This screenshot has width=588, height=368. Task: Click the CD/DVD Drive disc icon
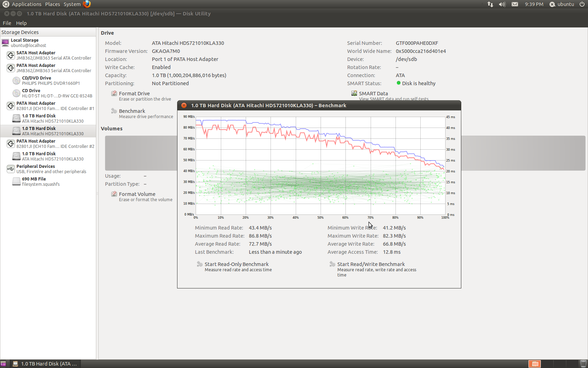click(16, 81)
